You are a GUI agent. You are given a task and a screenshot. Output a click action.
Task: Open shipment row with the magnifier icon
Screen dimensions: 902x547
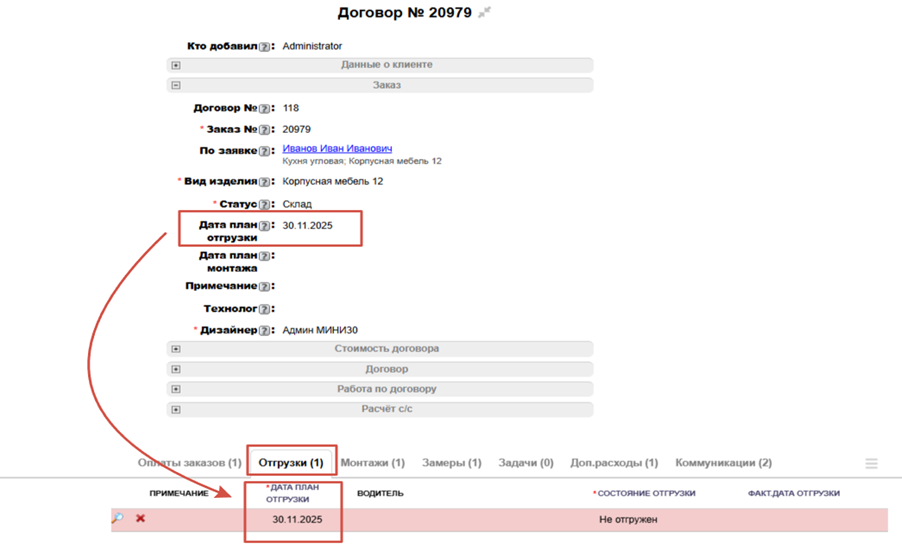coord(117,519)
